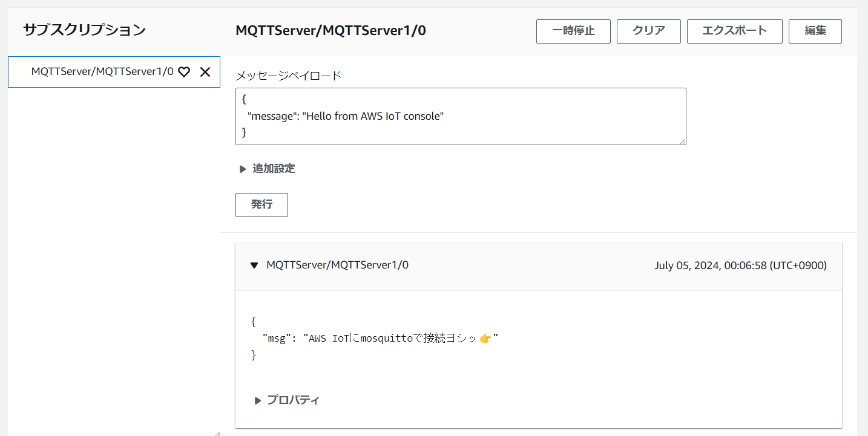Expand the プロパティ properties section

pos(287,400)
